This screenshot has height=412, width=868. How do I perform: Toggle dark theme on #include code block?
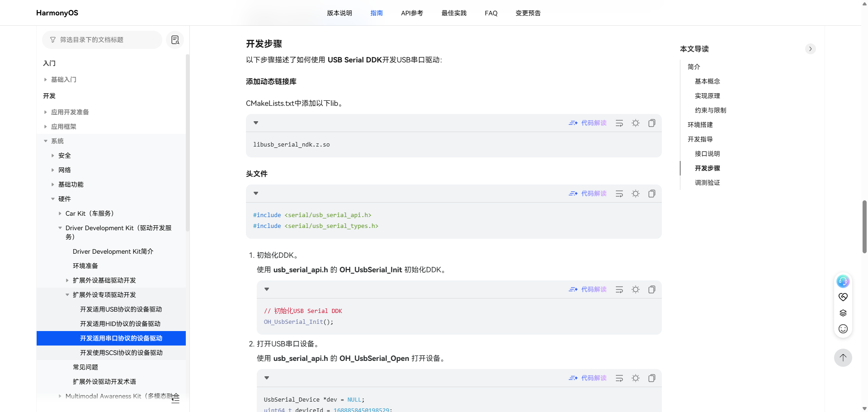click(636, 194)
